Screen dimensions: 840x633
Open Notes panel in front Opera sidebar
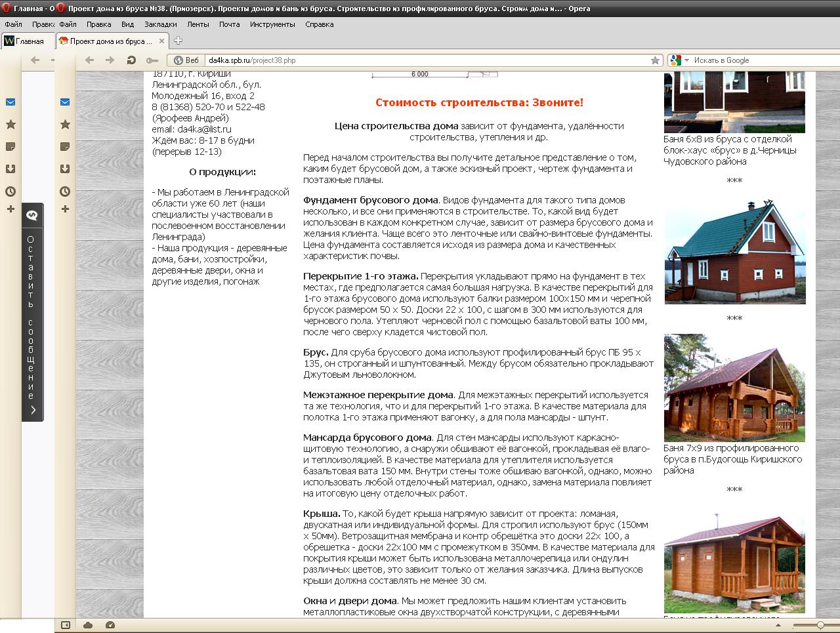tap(65, 147)
